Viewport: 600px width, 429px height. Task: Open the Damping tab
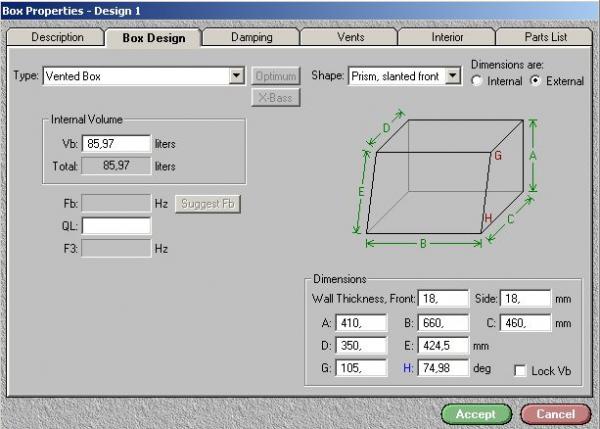(x=250, y=37)
